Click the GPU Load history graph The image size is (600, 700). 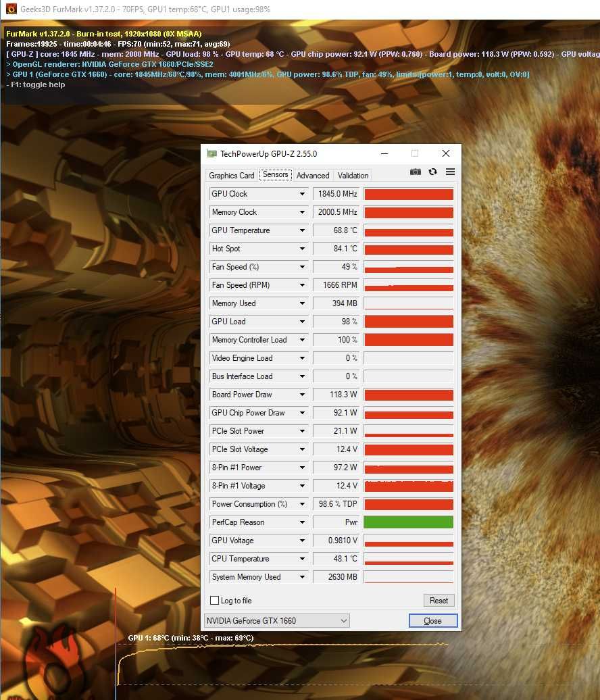tap(409, 322)
